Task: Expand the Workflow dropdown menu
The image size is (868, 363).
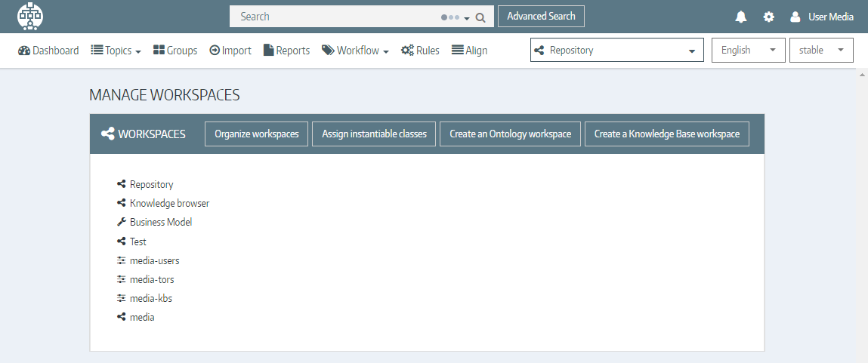Action: coord(355,51)
